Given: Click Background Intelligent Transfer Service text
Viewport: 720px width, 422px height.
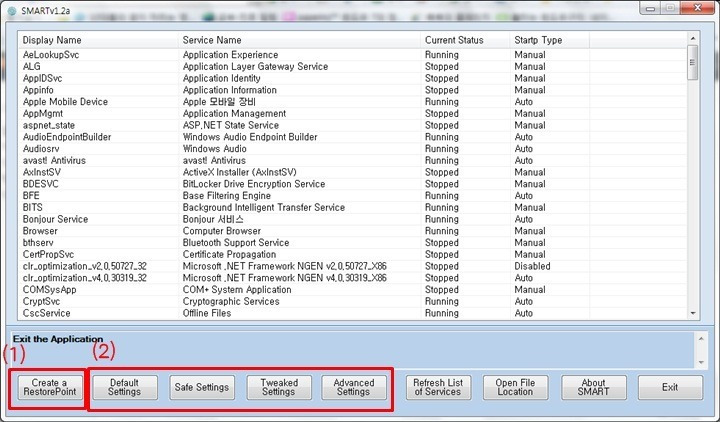Looking at the screenshot, I should pyautogui.click(x=264, y=208).
